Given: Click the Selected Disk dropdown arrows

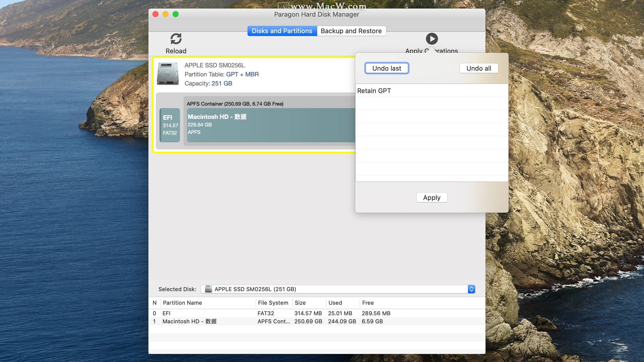Looking at the screenshot, I should click(471, 289).
